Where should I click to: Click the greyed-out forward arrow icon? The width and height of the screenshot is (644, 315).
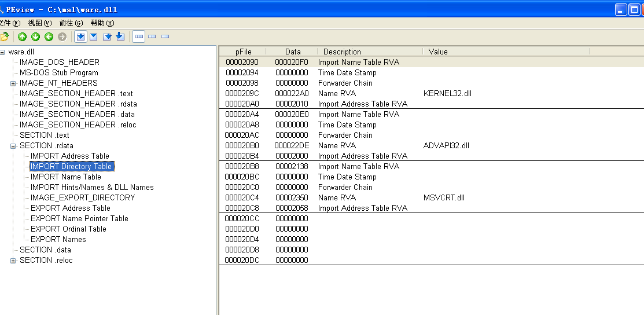point(62,37)
